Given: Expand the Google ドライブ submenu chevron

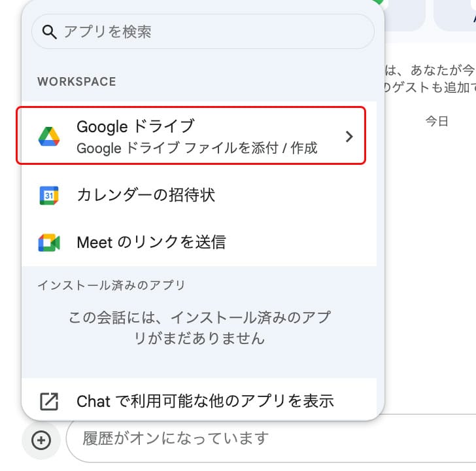Looking at the screenshot, I should tap(349, 136).
